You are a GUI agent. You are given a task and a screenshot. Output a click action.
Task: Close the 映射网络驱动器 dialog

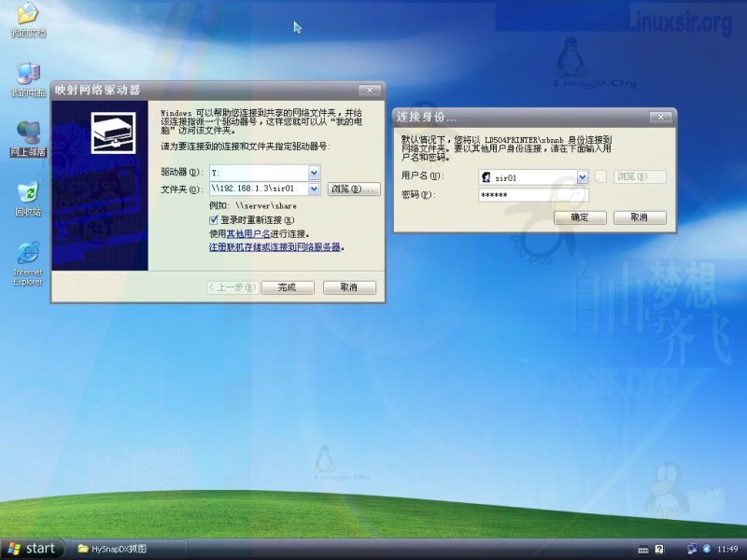[x=369, y=90]
